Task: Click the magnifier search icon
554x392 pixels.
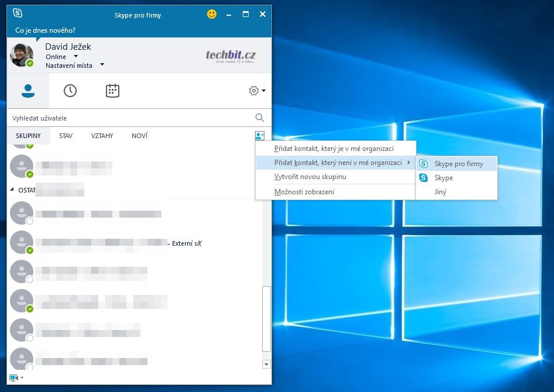Action: point(260,118)
